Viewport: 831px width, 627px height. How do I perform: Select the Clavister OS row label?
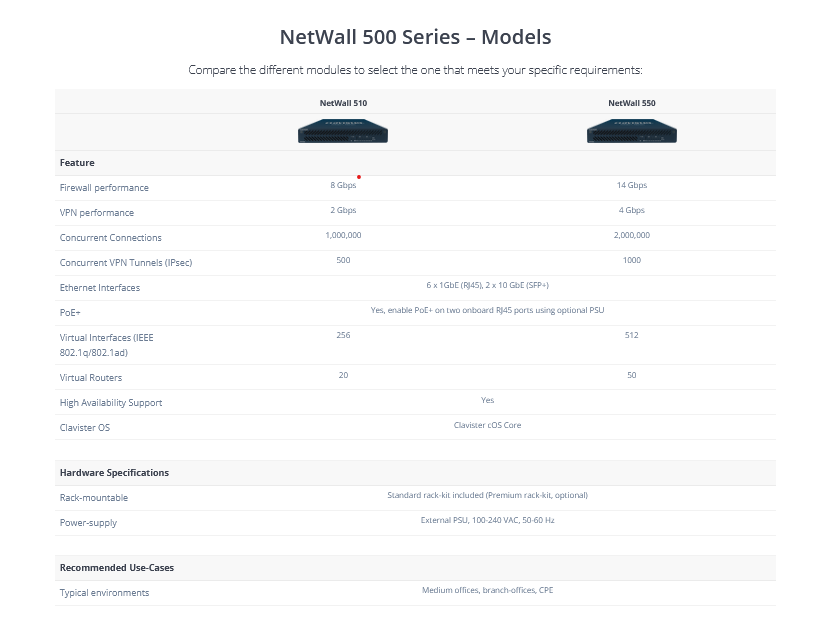pos(85,428)
